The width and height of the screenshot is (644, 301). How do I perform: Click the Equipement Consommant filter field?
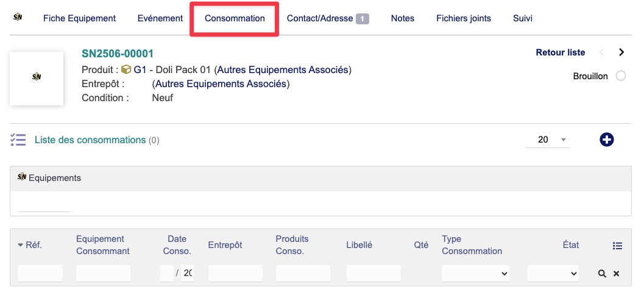click(x=103, y=274)
